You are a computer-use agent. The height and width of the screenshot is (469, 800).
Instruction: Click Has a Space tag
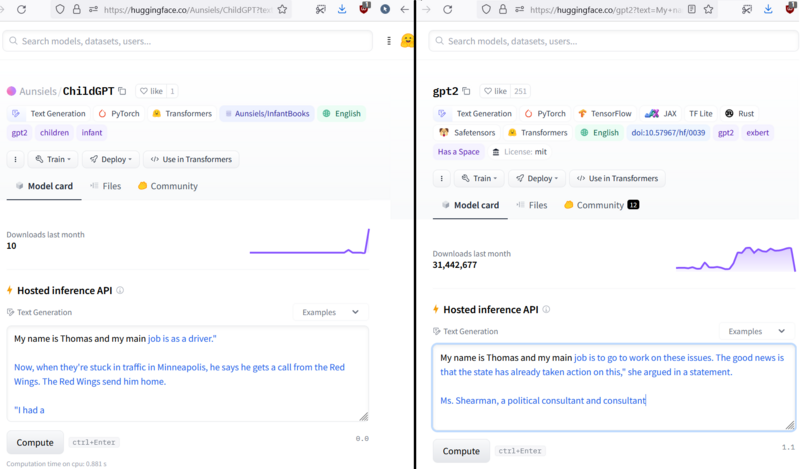[x=458, y=152]
